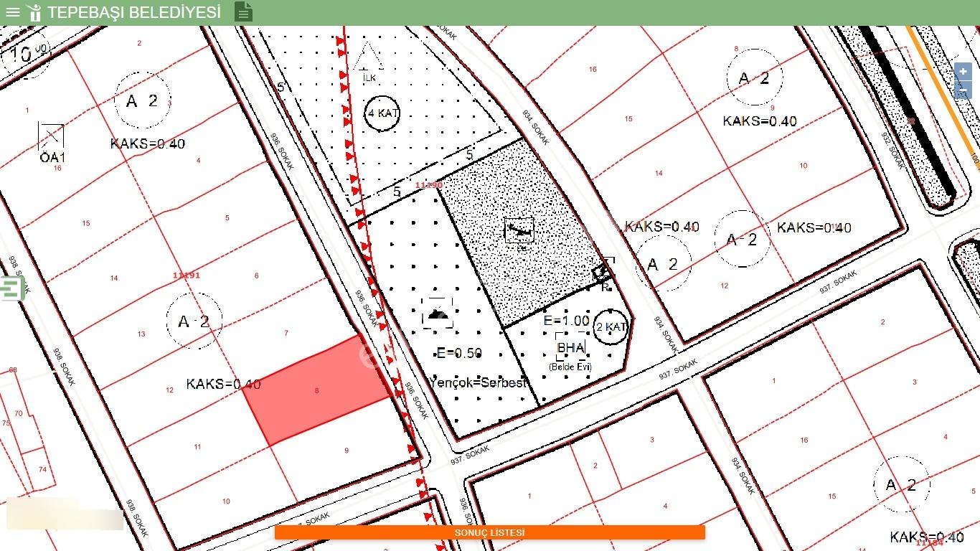Click the 4 KAT circle label
Viewport: 980px width, 551px height.
tap(382, 113)
